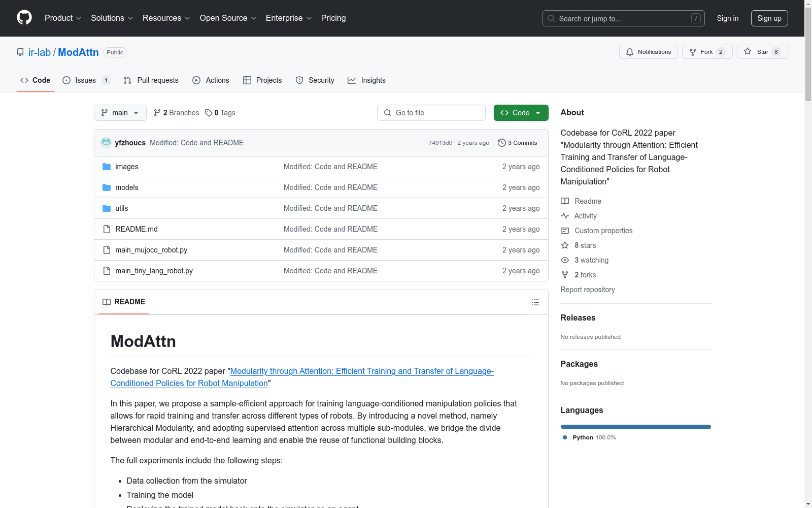812x508 pixels.
Task: Click the main_tiny_lang_robot.py file icon
Action: click(x=107, y=271)
